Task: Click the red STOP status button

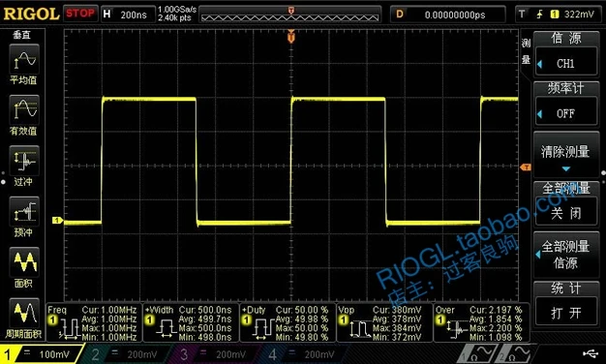Action: (80, 14)
